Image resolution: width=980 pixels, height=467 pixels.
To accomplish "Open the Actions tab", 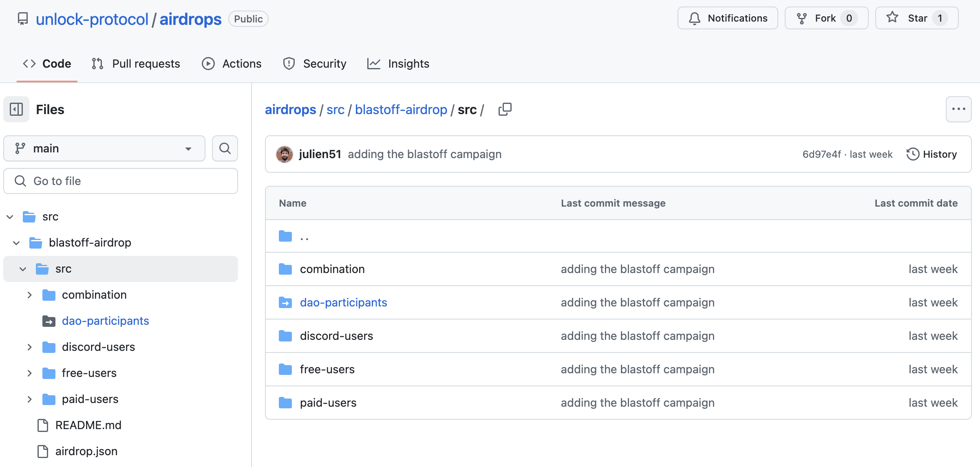I will [232, 64].
